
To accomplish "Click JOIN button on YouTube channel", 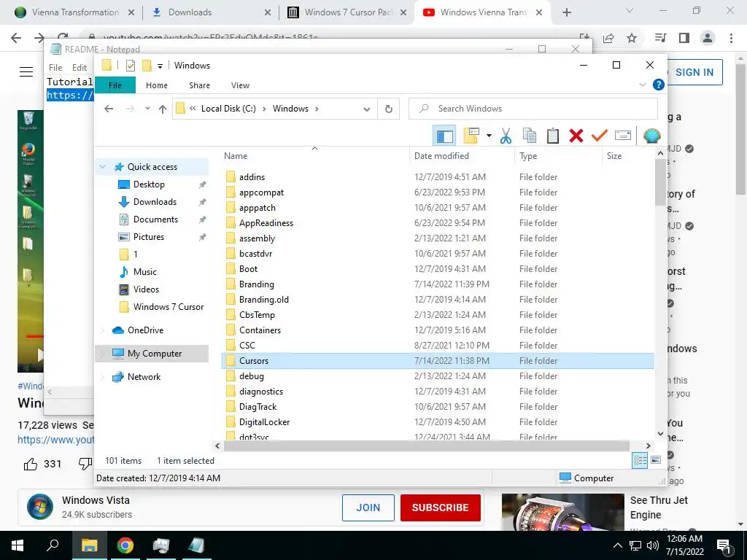I will pos(368,507).
